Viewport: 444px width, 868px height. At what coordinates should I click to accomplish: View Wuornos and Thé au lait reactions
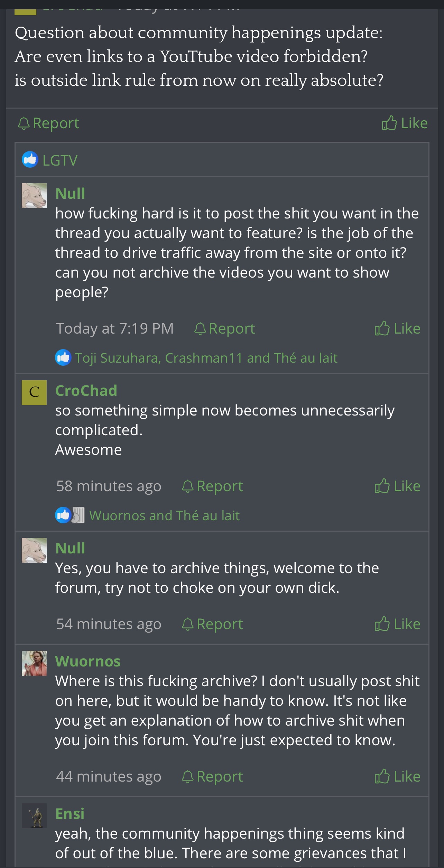tap(164, 515)
